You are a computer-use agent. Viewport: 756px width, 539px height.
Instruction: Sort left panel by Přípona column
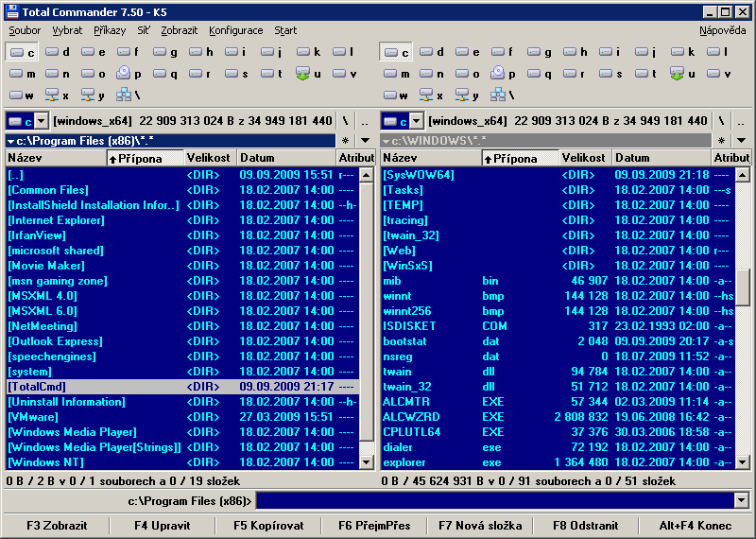coord(146,158)
